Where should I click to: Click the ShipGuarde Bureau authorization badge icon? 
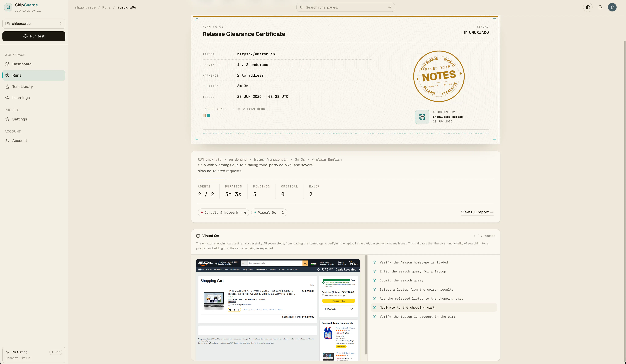(422, 117)
